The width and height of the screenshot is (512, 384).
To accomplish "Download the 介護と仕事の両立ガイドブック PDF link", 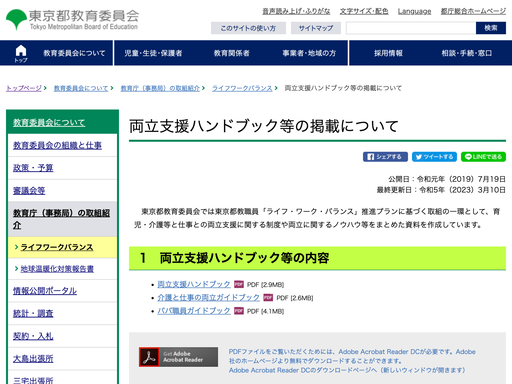I will click(x=208, y=298).
